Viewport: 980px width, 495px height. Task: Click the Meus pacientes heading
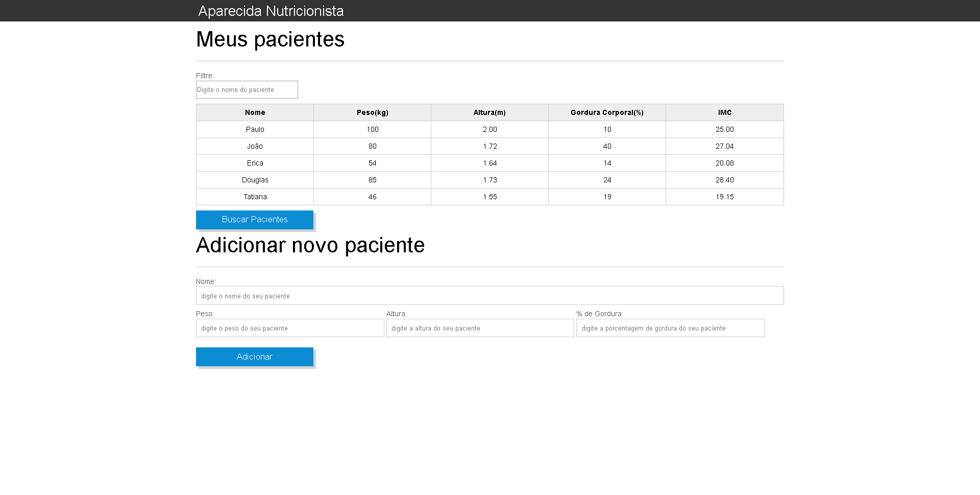[x=270, y=39]
